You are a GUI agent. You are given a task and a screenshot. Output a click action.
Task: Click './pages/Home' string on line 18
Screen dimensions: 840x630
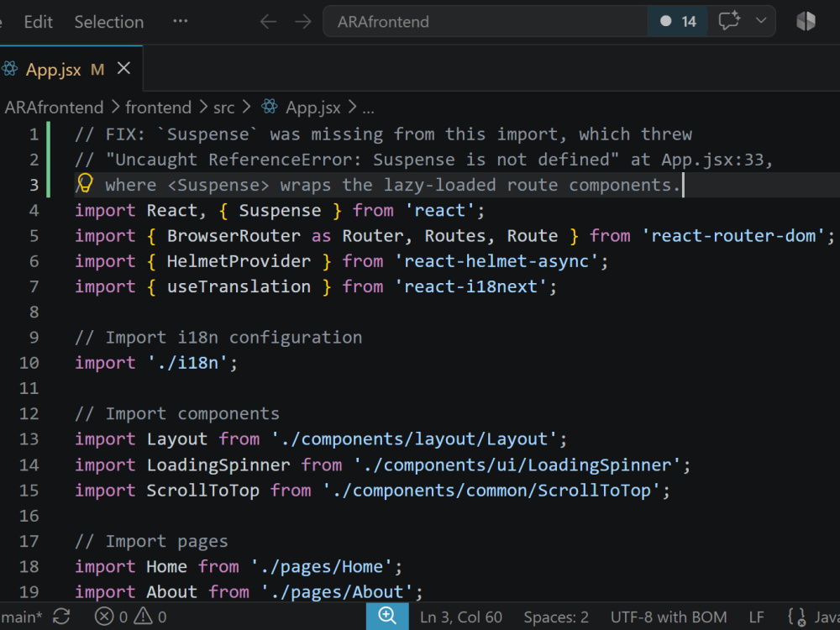[321, 567]
